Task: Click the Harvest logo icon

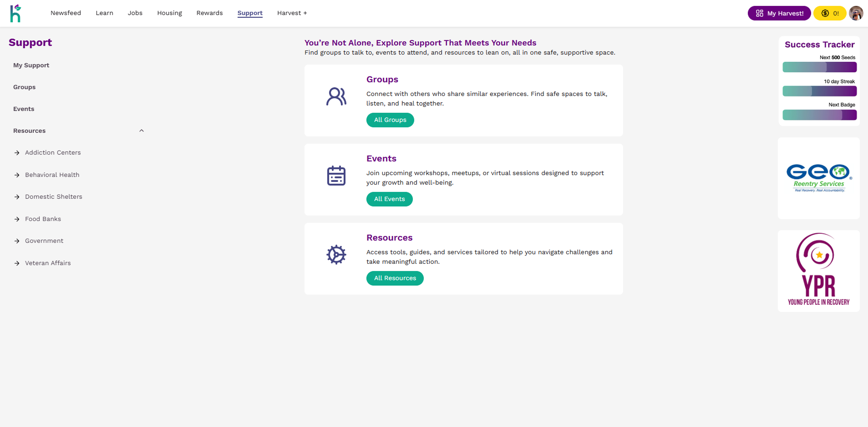Action: [x=15, y=13]
